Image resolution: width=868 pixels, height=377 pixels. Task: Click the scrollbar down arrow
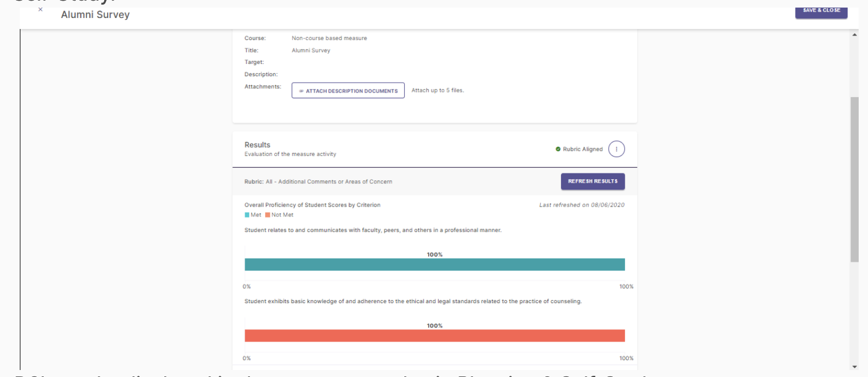[x=855, y=367]
